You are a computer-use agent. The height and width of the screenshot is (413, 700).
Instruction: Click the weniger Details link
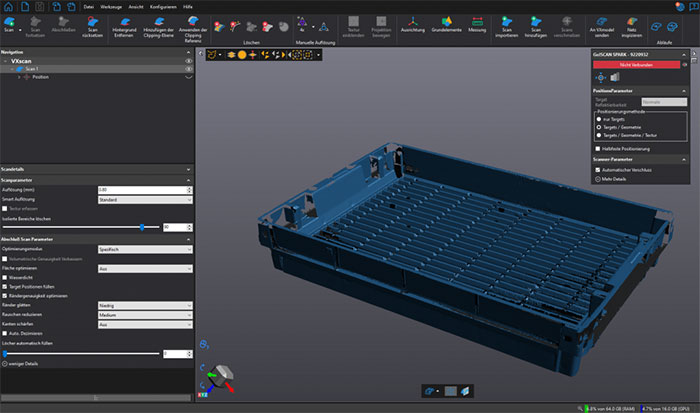click(23, 363)
